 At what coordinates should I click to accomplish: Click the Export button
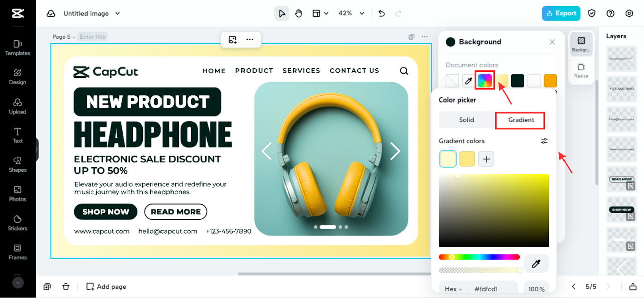tap(561, 14)
